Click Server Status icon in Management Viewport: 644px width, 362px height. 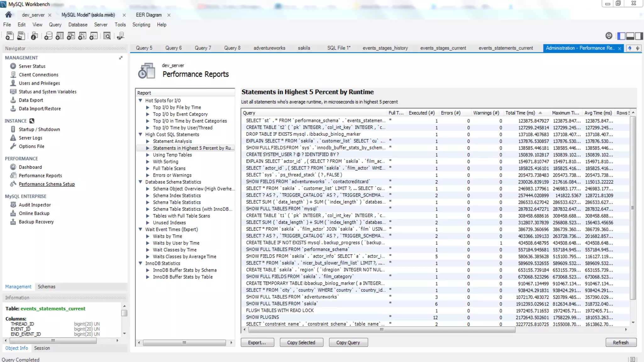pyautogui.click(x=13, y=66)
